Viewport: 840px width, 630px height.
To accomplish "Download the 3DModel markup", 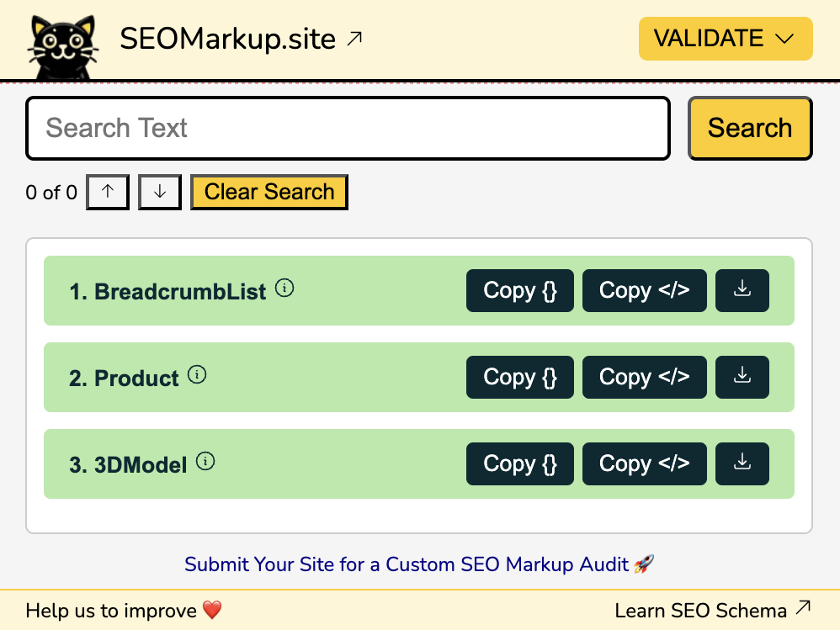I will [742, 464].
